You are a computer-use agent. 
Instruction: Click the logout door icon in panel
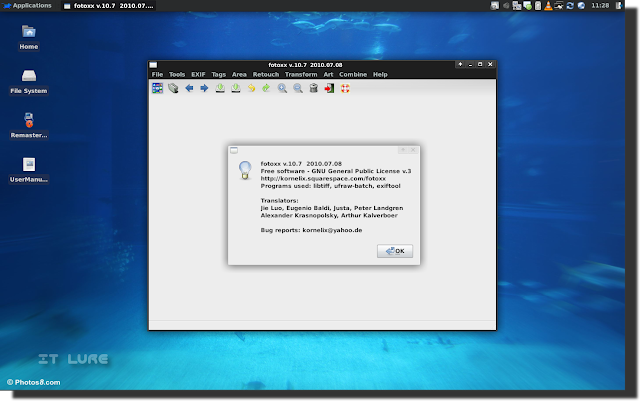click(x=619, y=6)
